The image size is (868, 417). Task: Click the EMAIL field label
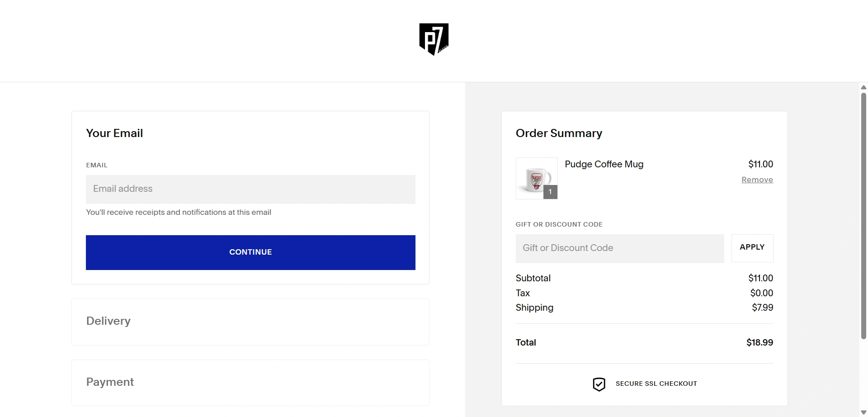point(97,166)
